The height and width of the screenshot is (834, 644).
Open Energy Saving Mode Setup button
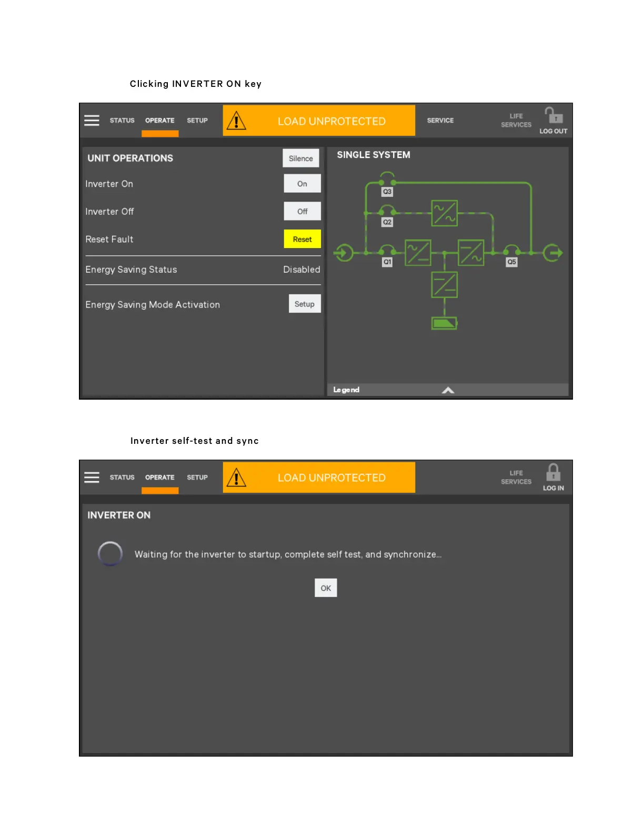(305, 304)
